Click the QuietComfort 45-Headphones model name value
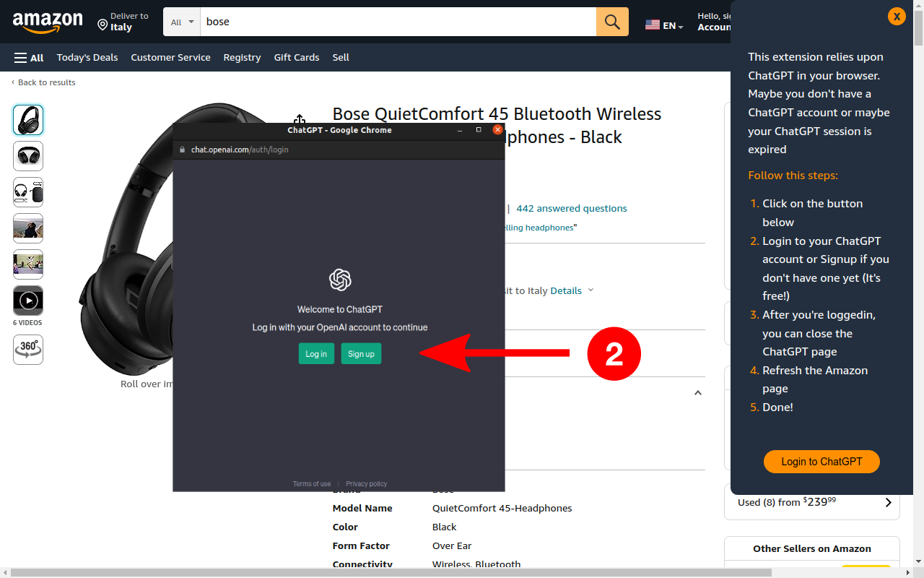 click(502, 509)
